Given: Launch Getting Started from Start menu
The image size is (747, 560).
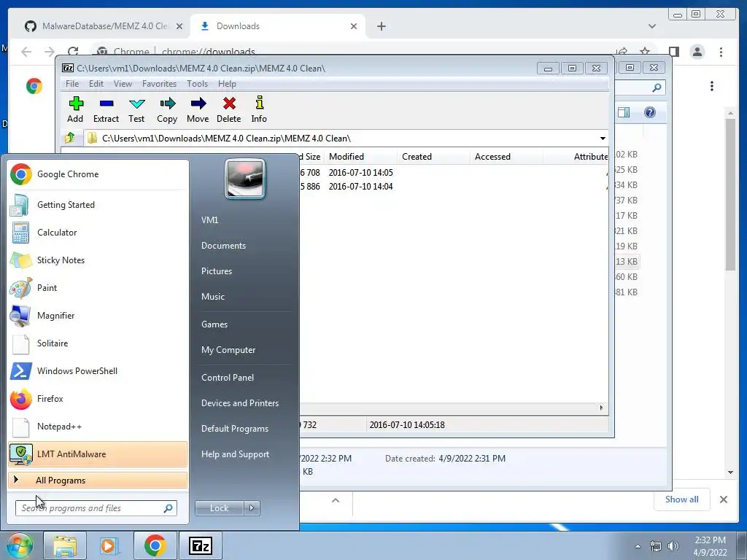Looking at the screenshot, I should pos(98,205).
